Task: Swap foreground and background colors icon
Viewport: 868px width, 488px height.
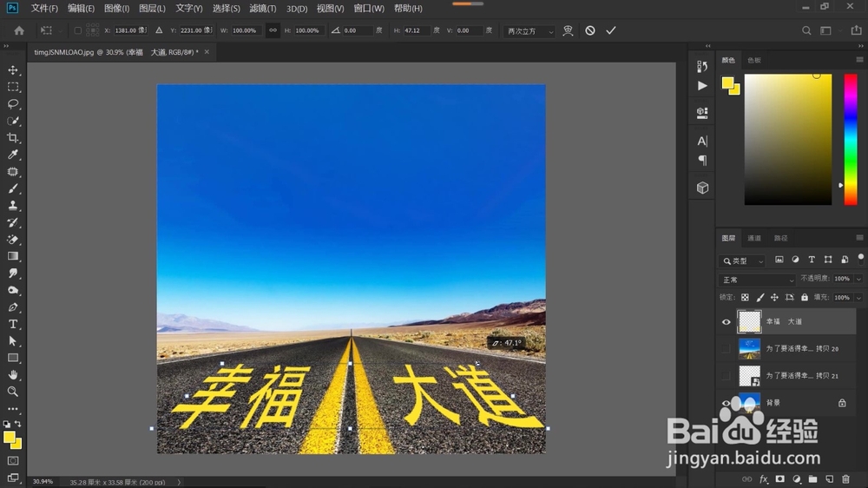Action: [x=17, y=424]
